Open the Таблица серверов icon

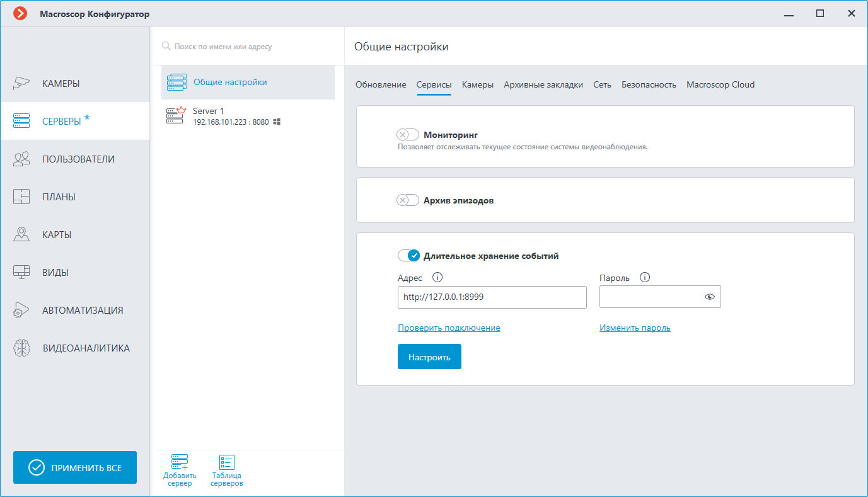227,462
